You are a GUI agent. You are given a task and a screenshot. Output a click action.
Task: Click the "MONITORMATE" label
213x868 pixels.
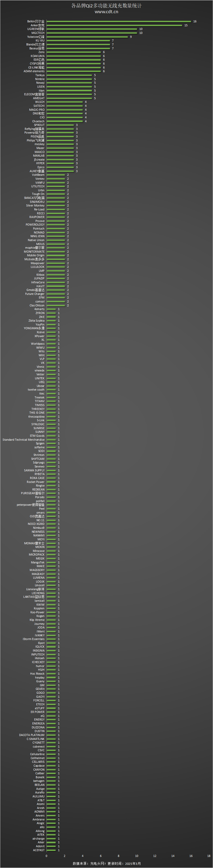point(34,252)
